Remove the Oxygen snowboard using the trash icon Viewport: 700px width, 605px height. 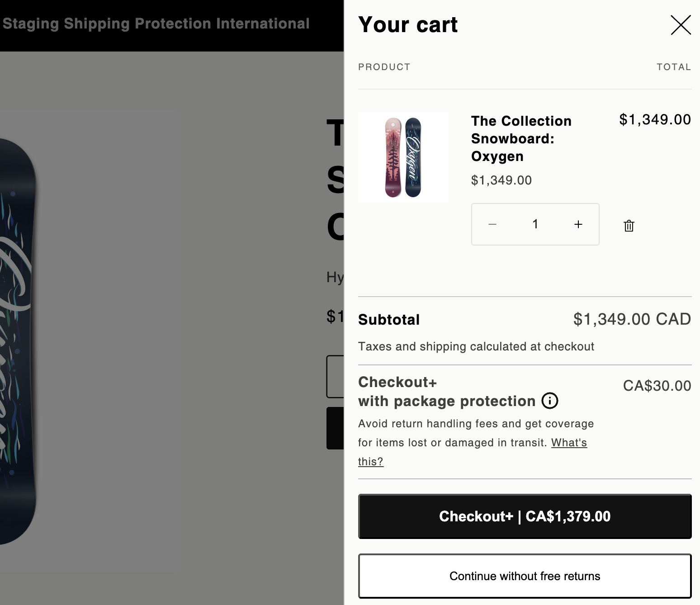tap(629, 225)
